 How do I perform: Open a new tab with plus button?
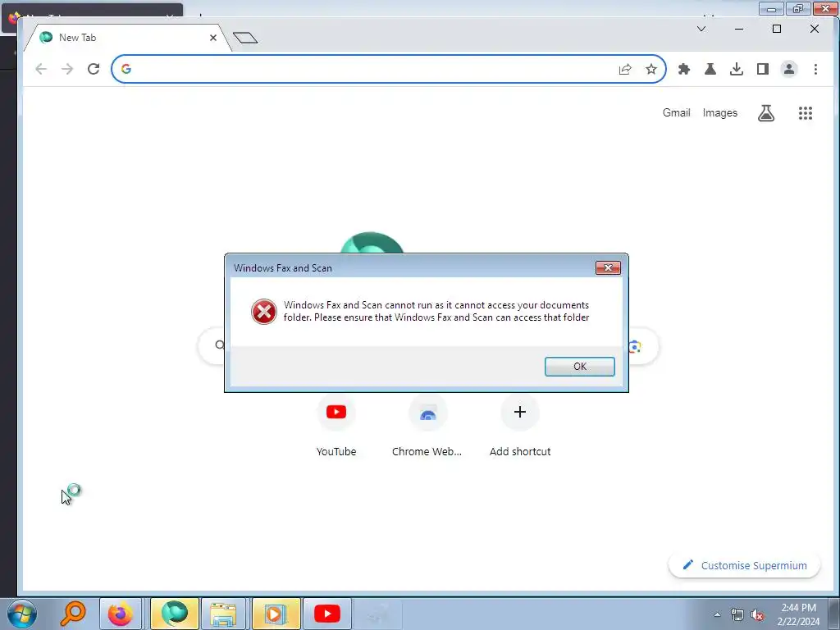[245, 38]
